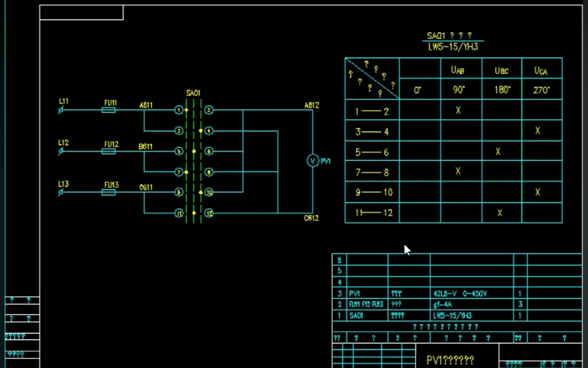This screenshot has width=588, height=368.
Task: Select the 'SA01 ? ? ?' table title text
Action: pos(450,35)
